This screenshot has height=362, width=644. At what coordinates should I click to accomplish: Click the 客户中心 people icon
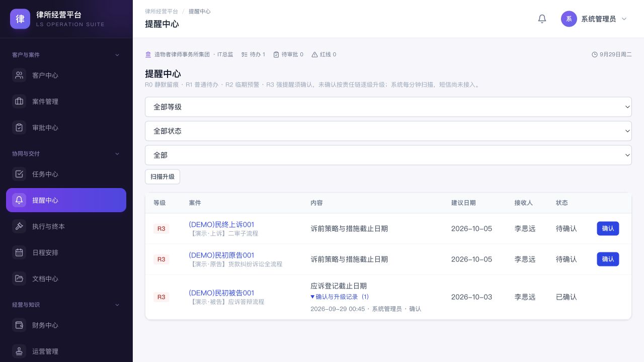[x=19, y=75]
